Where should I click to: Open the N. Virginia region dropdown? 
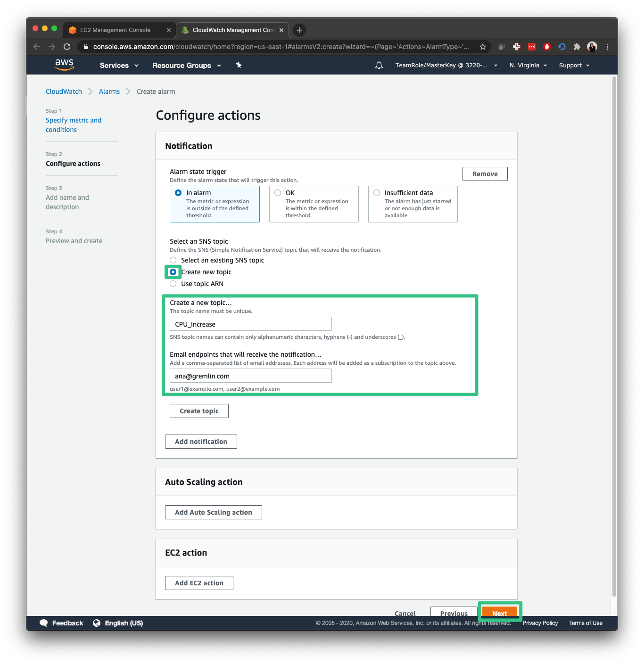pyautogui.click(x=528, y=66)
